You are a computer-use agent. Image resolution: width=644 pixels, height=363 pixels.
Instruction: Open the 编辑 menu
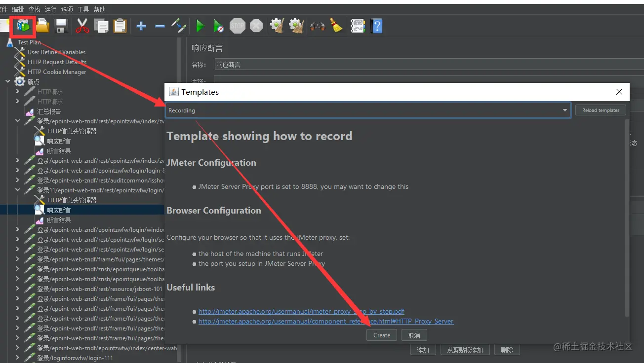(x=18, y=9)
